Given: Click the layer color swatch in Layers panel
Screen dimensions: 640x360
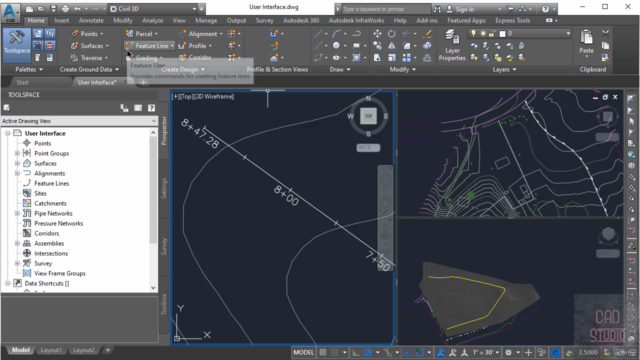Looking at the screenshot, I should [502, 33].
